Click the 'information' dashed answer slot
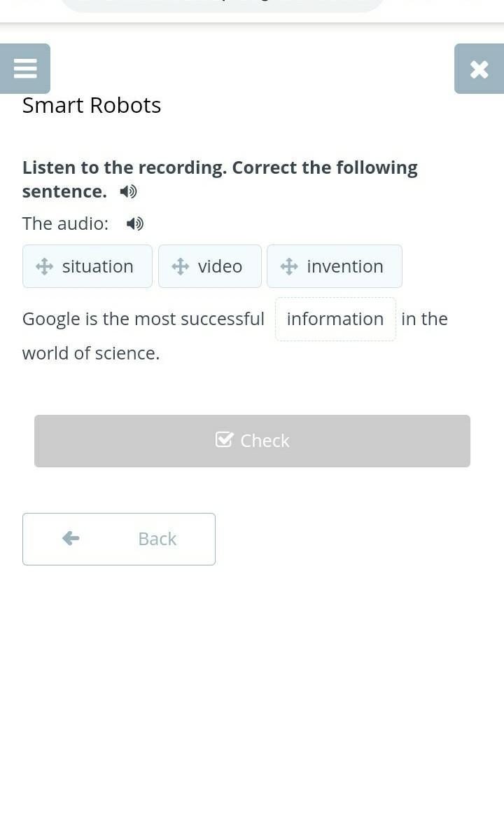Screen dimensions: 504x838 335,319
